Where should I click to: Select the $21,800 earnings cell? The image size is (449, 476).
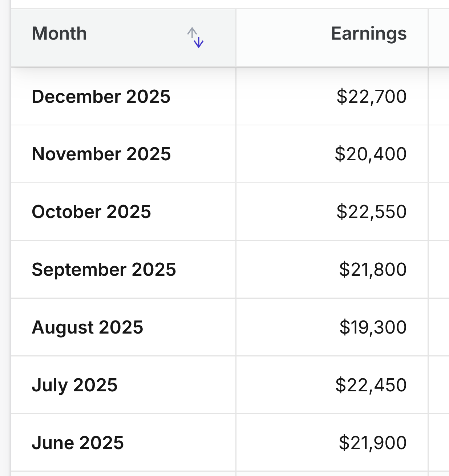click(373, 270)
